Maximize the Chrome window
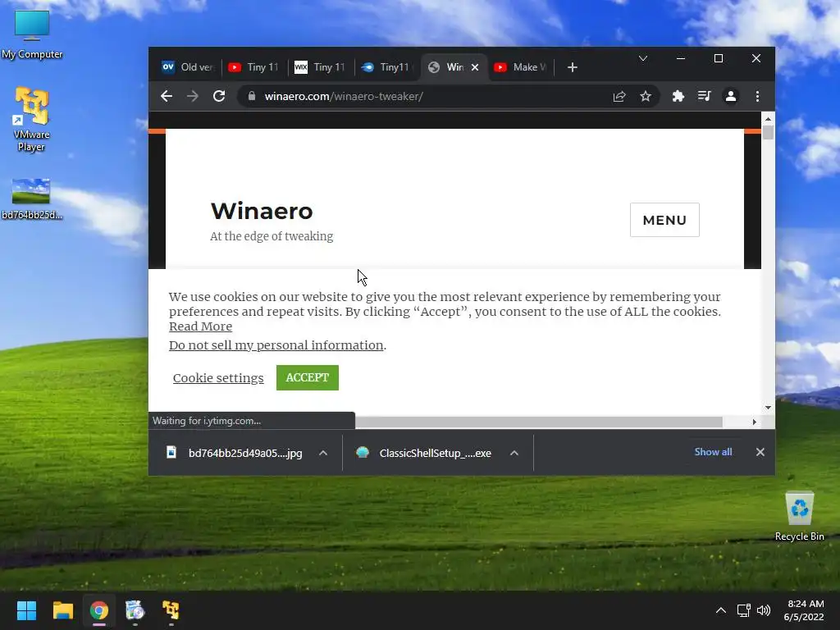Image resolution: width=840 pixels, height=630 pixels. click(x=719, y=58)
